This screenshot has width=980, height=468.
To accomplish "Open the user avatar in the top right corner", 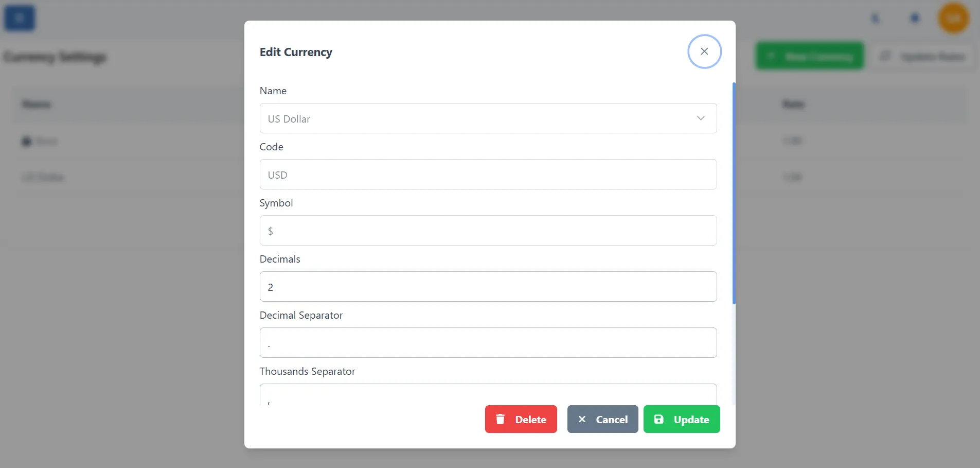I will pyautogui.click(x=954, y=18).
